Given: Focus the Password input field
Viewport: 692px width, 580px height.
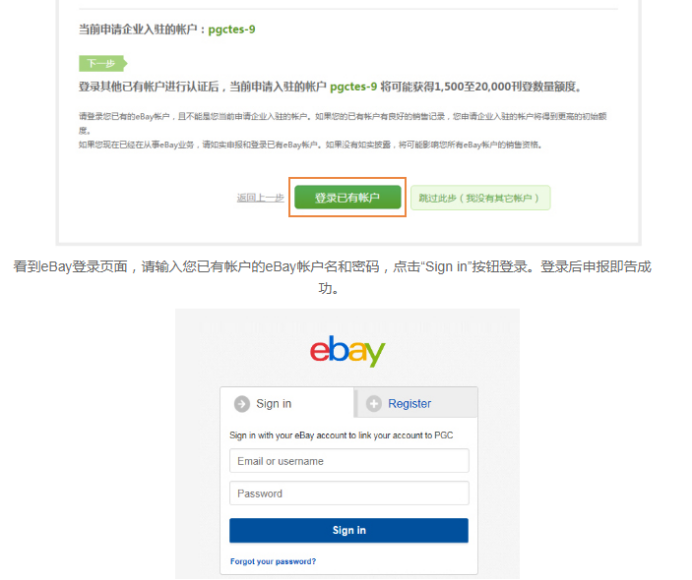Looking at the screenshot, I should (349, 493).
